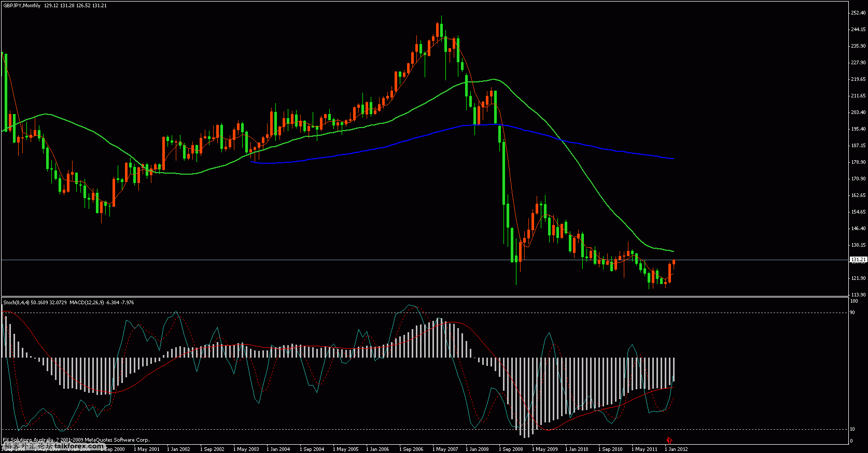The image size is (868, 453).
Task: Click the 1 May 2005 date label
Action: click(x=346, y=449)
